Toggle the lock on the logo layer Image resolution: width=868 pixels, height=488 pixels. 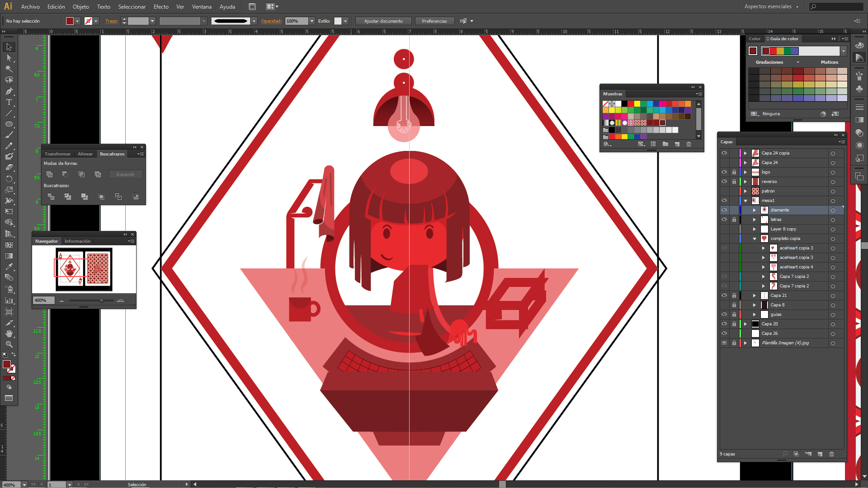pos(734,172)
